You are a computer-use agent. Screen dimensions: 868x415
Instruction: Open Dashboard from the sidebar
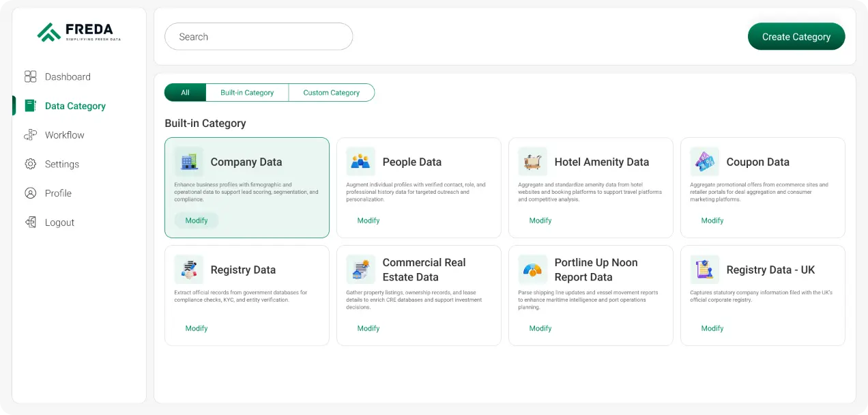[67, 77]
